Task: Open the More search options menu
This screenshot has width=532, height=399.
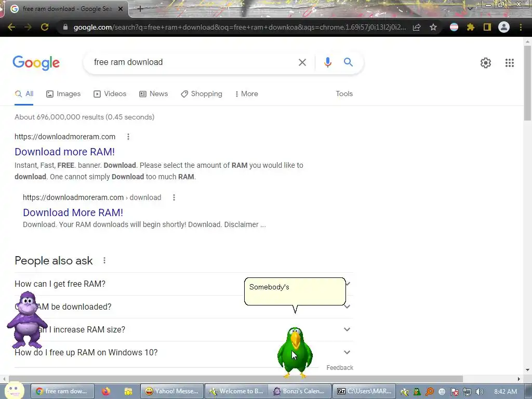Action: click(x=247, y=94)
